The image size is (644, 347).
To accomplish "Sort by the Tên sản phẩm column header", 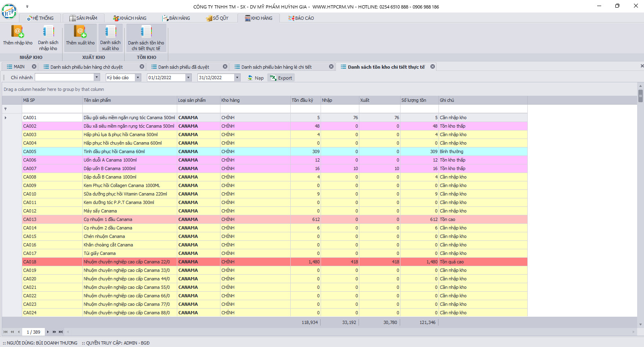I will (x=130, y=100).
